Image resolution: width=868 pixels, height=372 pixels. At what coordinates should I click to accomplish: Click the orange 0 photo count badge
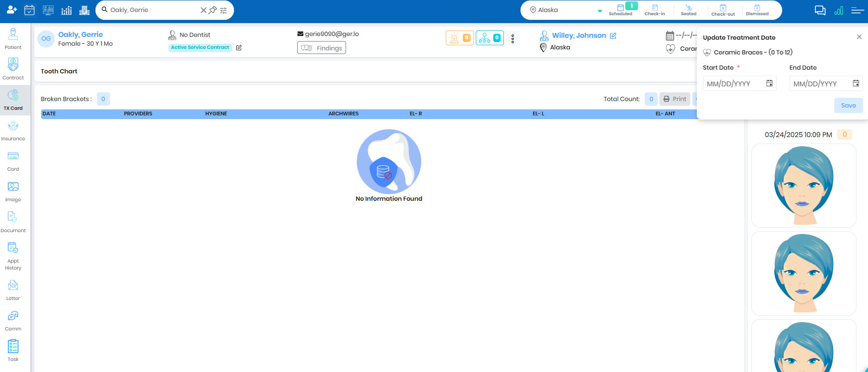[x=845, y=134]
